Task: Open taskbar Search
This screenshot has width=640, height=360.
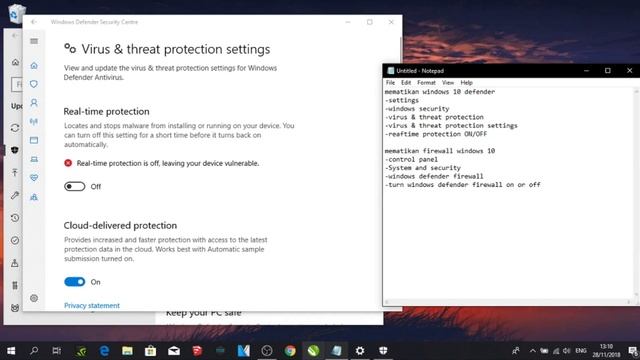Action: click(34, 351)
